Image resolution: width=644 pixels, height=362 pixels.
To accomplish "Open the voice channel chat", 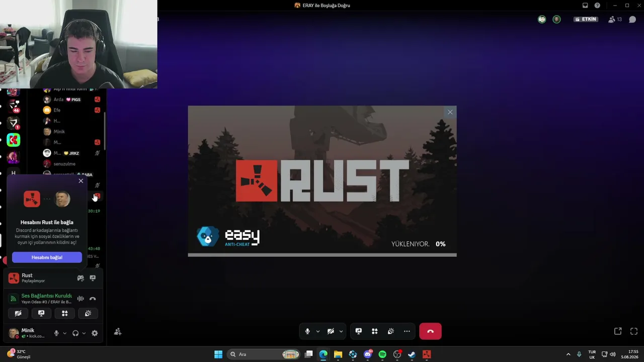I will point(632,20).
